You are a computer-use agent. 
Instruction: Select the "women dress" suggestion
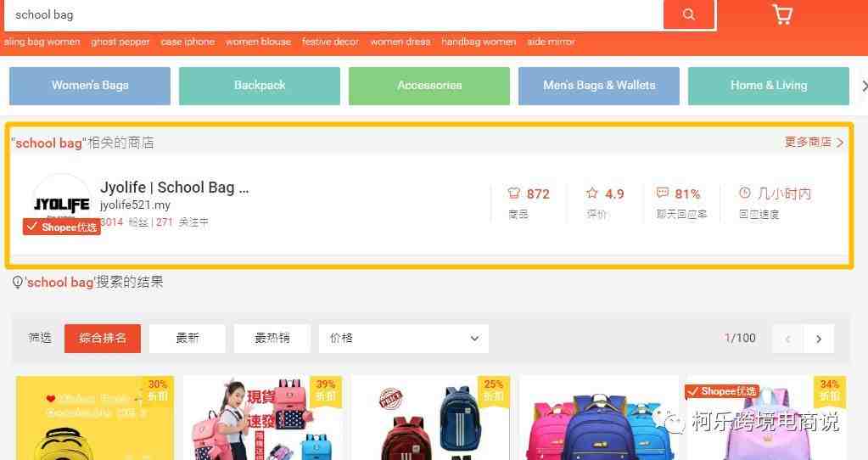click(x=400, y=42)
